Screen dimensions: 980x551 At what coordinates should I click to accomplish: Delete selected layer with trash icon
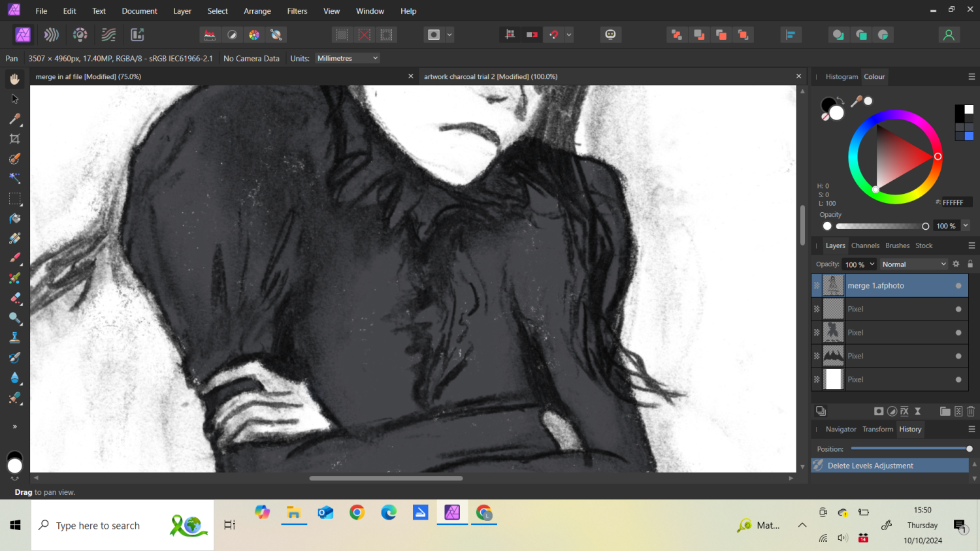point(971,411)
